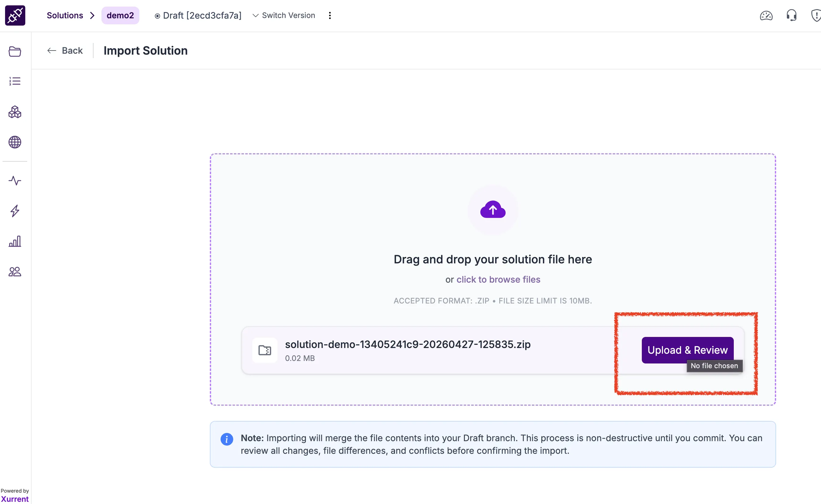821x504 pixels.
Task: Open the three-dot more options menu
Action: [x=330, y=15]
